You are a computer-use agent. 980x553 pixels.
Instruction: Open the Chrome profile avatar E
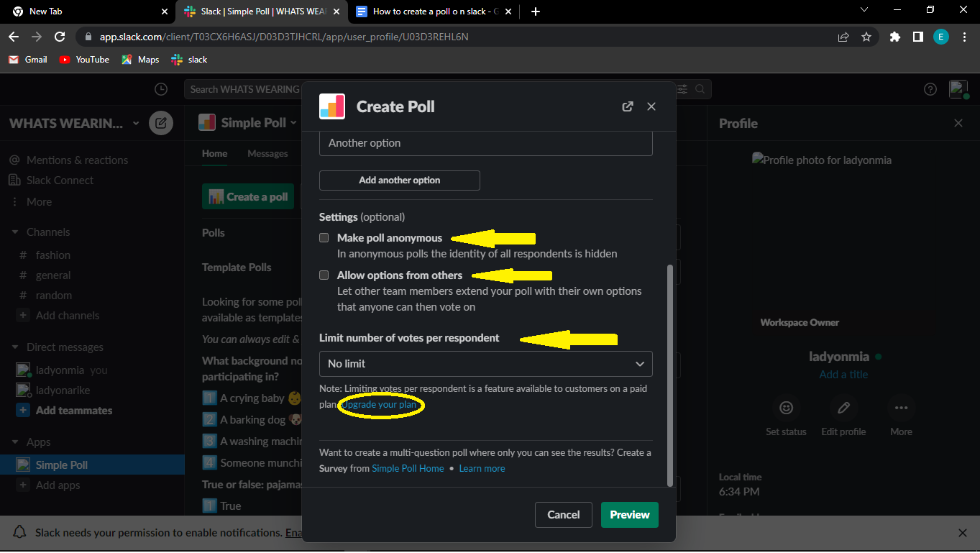tap(941, 37)
